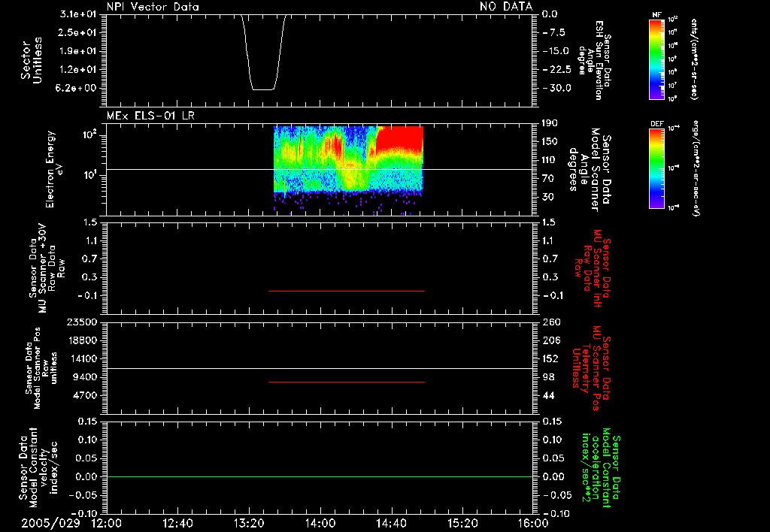Click the DEF color scale bar

coord(656,168)
